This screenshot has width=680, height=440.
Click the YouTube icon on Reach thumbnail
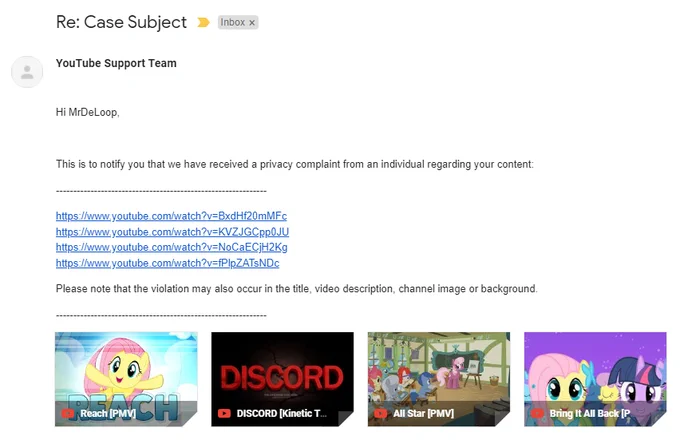coord(68,414)
